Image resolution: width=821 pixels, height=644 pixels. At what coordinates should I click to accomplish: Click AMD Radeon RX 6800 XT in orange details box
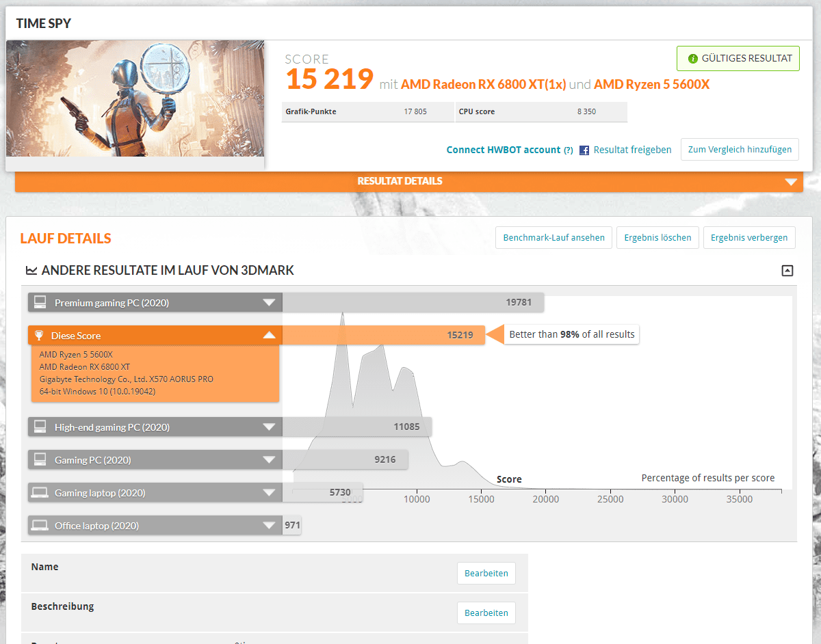pos(85,367)
